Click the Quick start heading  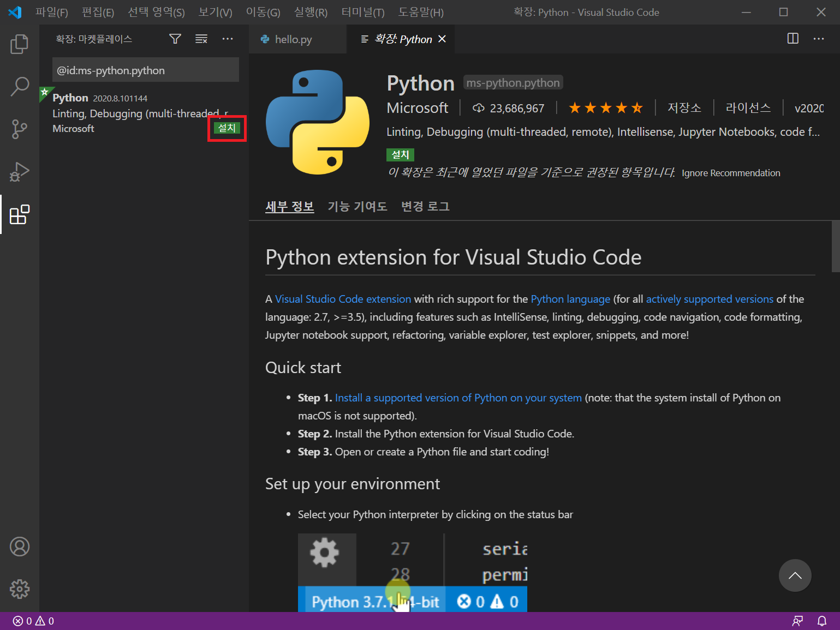[x=303, y=368]
